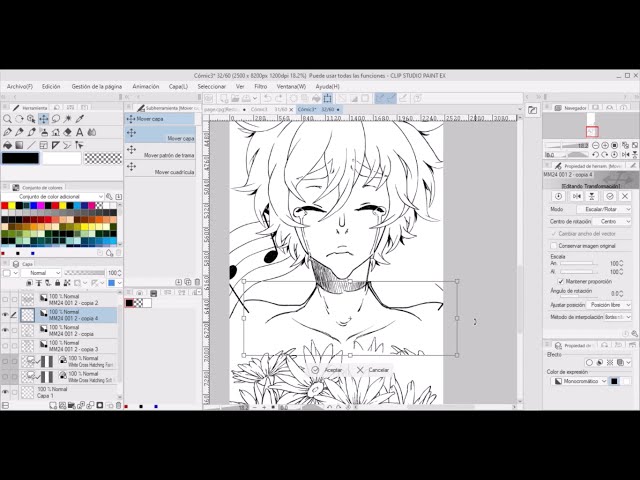Image resolution: width=640 pixels, height=480 pixels.
Task: Select the Correct line tool
Action: (x=67, y=145)
